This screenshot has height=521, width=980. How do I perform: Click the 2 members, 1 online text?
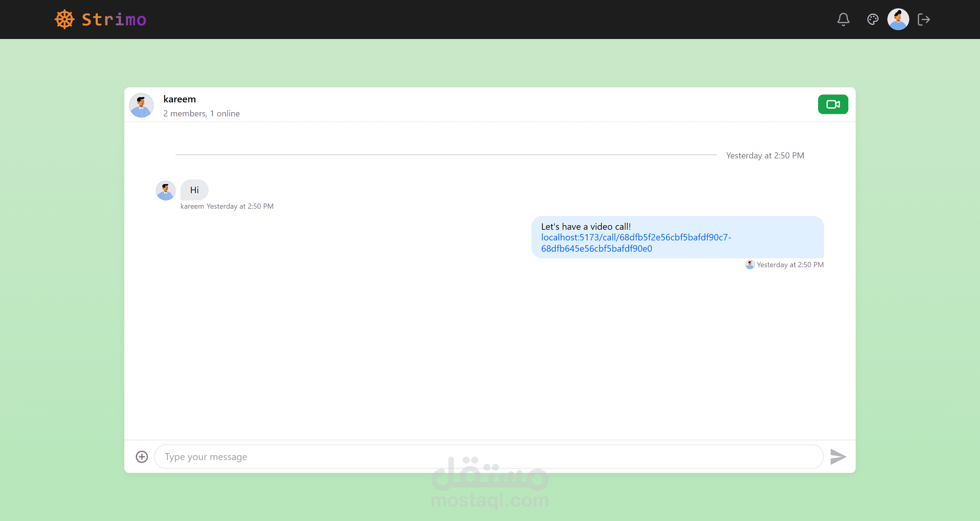201,113
